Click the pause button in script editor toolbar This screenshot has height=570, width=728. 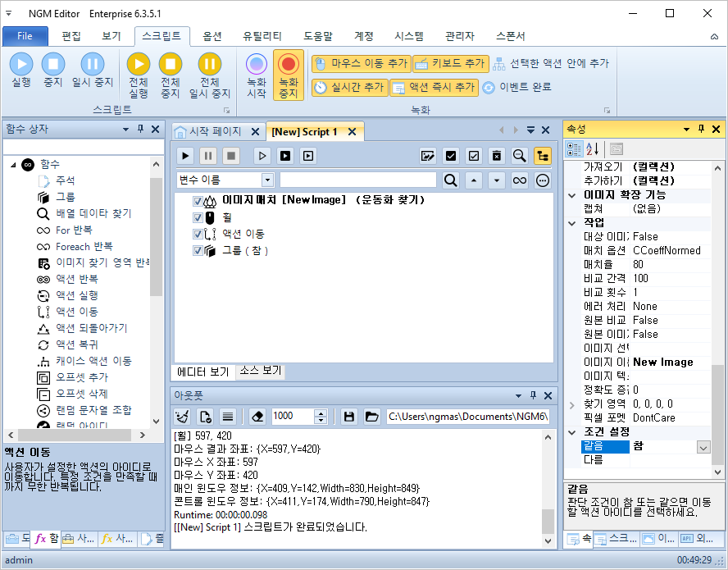pos(208,156)
